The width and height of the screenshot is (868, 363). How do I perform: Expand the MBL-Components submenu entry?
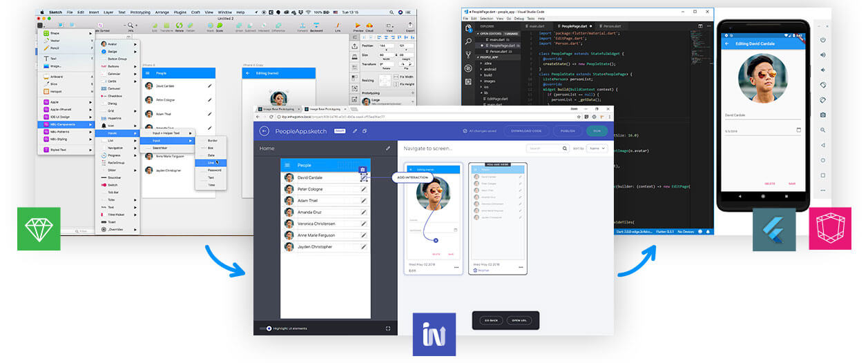[x=66, y=124]
